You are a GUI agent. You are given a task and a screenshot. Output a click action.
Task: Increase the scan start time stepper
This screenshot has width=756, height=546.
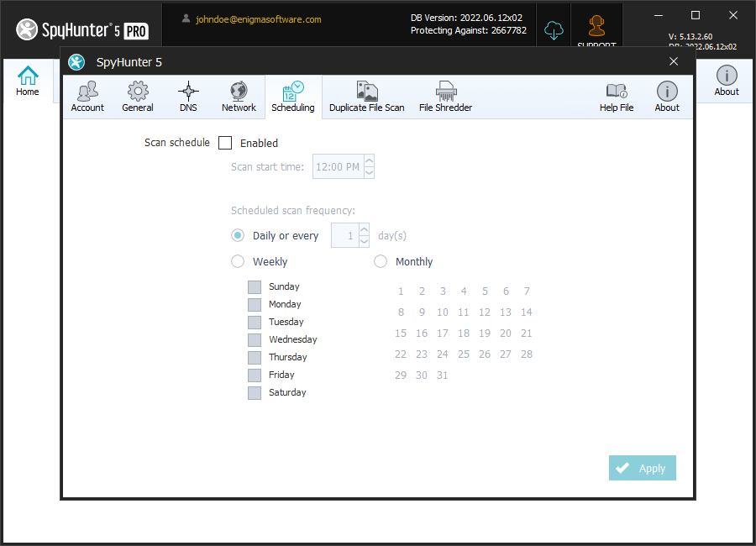click(370, 161)
